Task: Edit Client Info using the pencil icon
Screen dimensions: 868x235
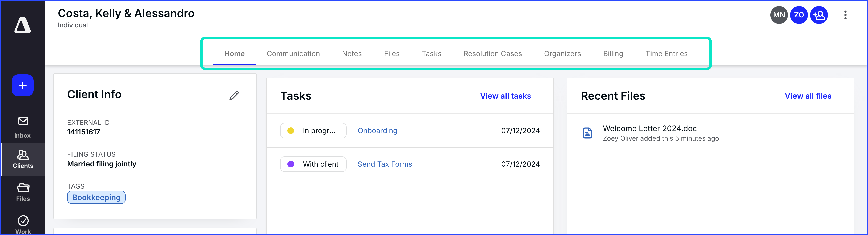Action: coord(234,95)
